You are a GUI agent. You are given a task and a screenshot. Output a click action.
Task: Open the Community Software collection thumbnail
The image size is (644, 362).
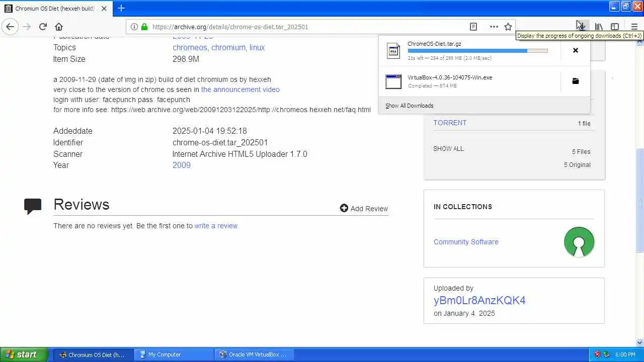click(579, 242)
